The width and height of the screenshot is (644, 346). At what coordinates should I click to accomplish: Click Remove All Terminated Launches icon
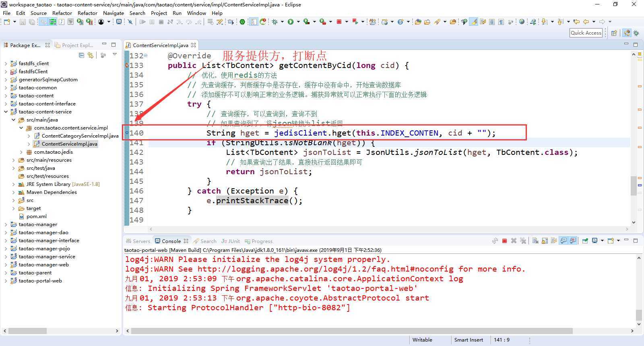[523, 241]
